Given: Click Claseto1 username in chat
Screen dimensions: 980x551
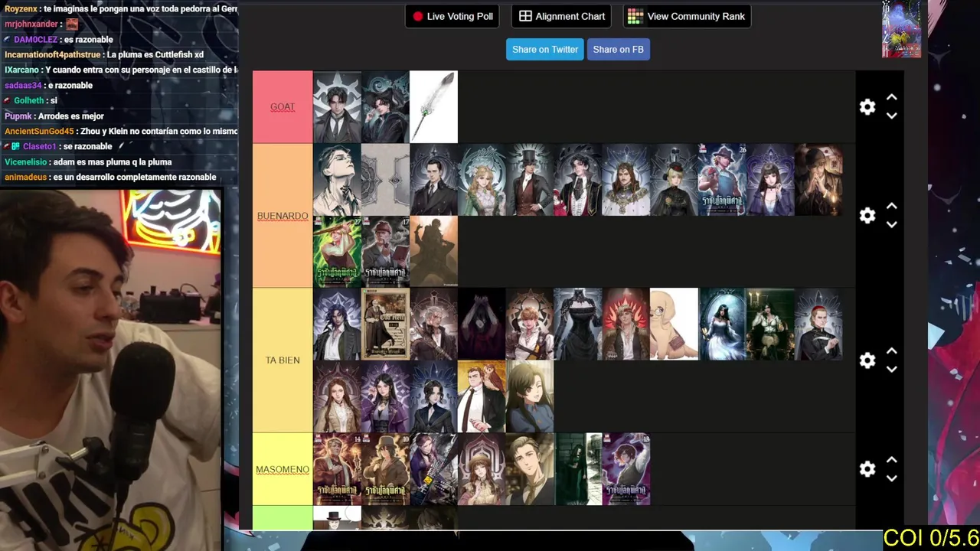Looking at the screenshot, I should (40, 147).
